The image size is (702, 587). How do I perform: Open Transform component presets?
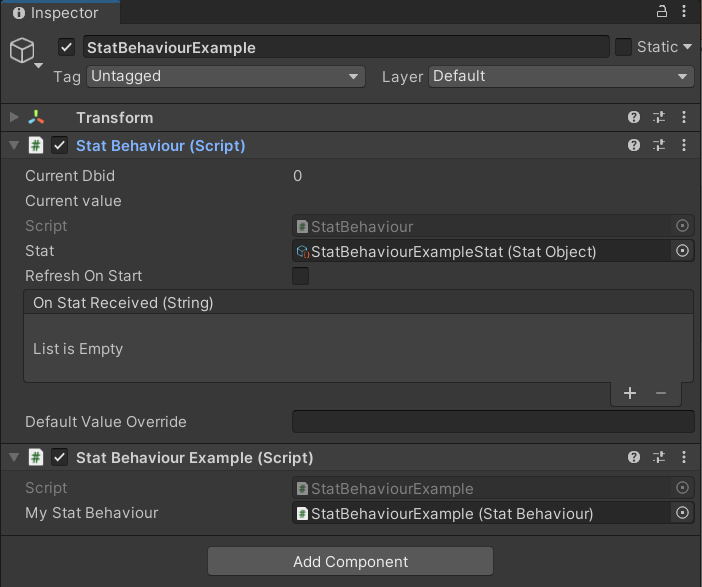(659, 117)
